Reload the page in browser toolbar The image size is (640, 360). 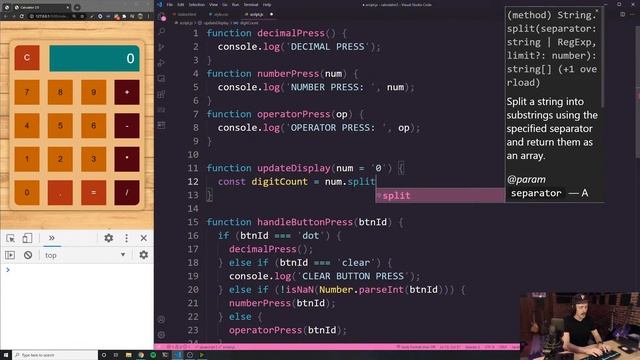click(x=22, y=16)
